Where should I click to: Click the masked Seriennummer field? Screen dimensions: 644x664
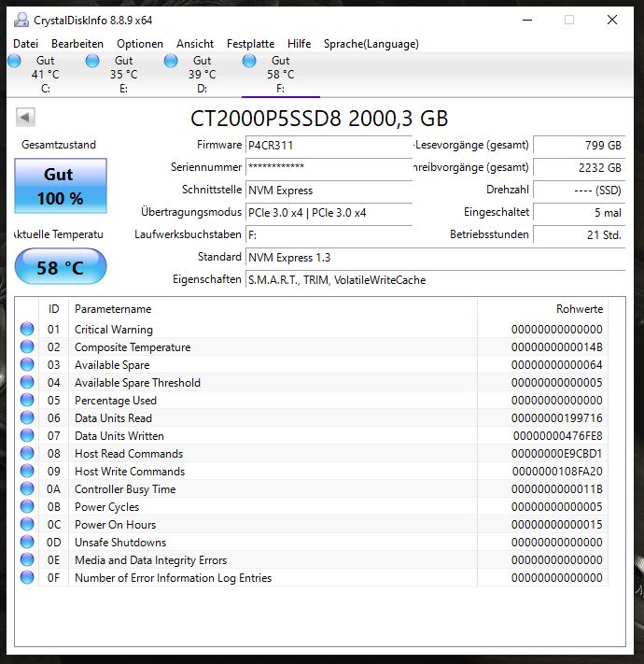pyautogui.click(x=329, y=167)
